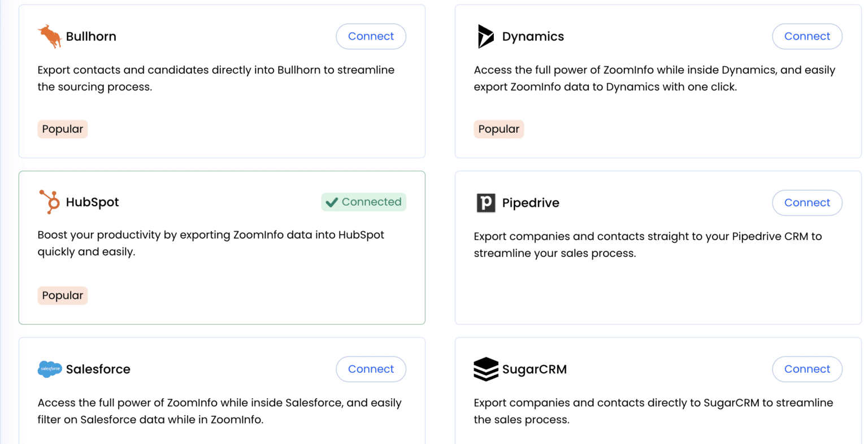Click the Bullhorn integration name
The width and height of the screenshot is (868, 444).
tap(90, 36)
